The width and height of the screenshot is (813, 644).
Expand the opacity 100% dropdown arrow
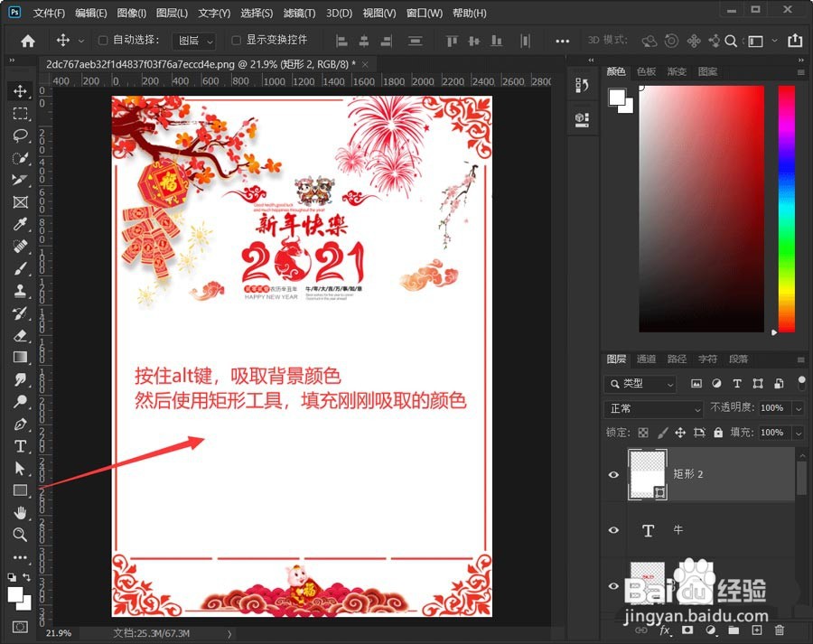(x=799, y=408)
